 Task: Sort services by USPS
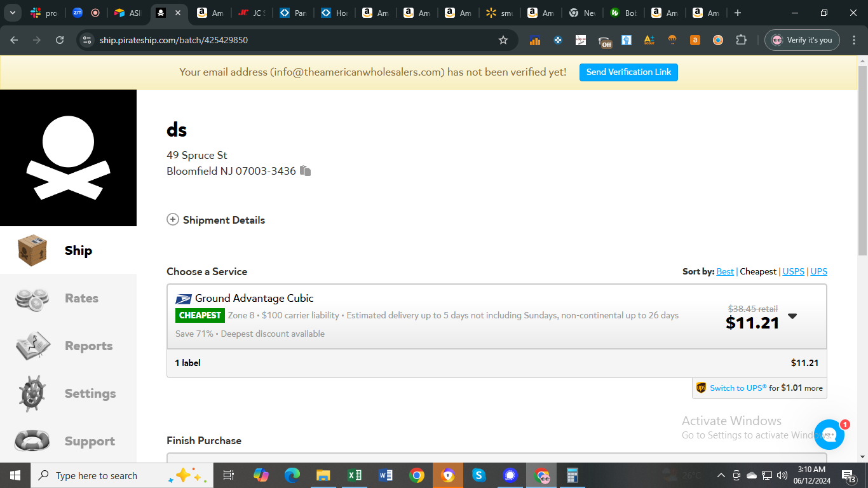(x=793, y=271)
